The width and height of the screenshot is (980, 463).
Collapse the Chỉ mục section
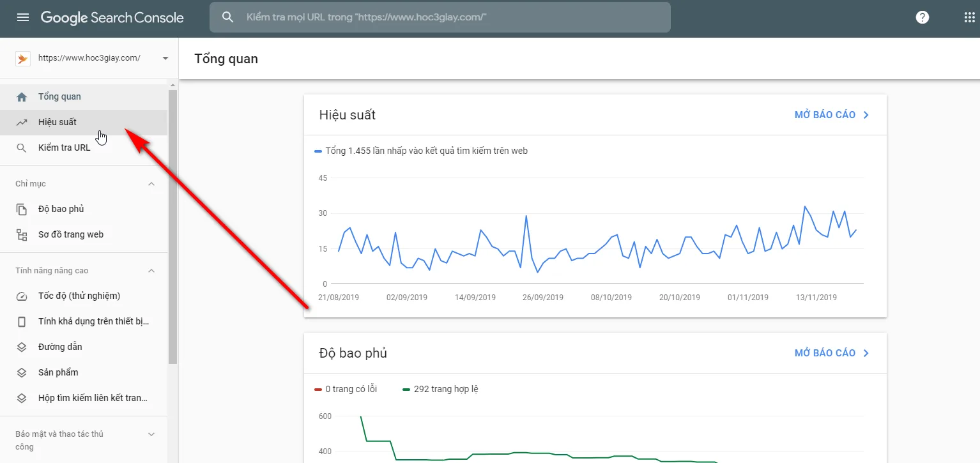[x=151, y=184]
